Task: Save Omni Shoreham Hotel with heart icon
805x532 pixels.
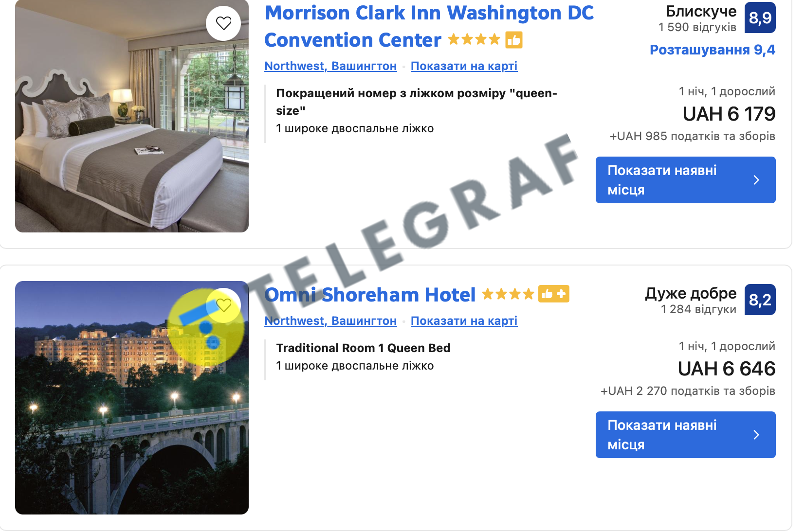Action: 223,305
